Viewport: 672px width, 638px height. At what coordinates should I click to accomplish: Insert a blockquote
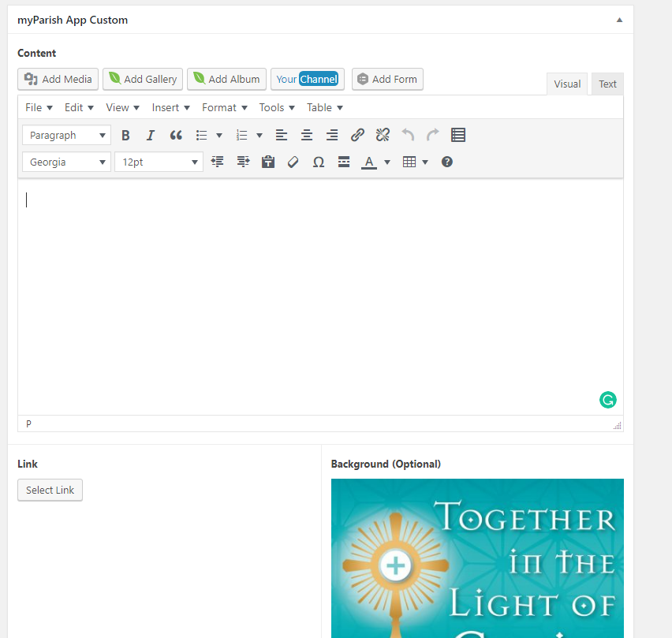[x=176, y=135]
